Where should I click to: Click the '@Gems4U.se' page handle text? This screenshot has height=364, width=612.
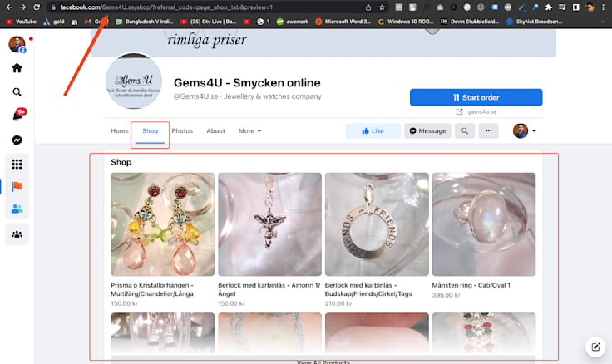point(195,96)
